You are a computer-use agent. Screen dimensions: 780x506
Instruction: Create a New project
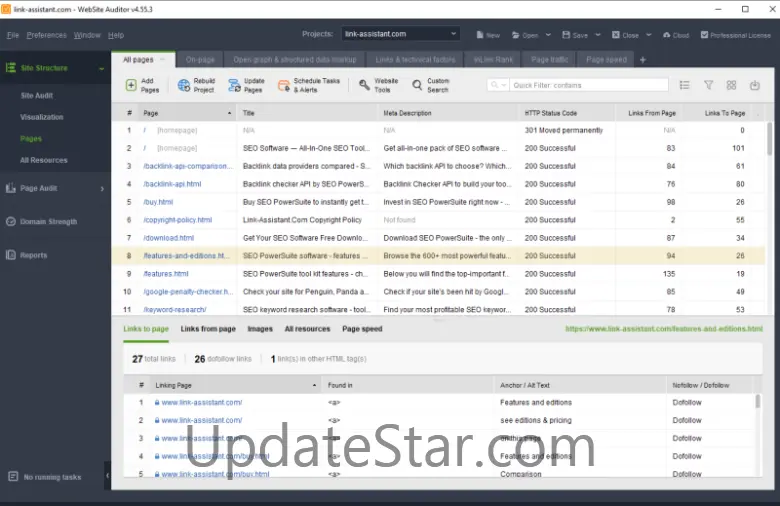click(488, 35)
